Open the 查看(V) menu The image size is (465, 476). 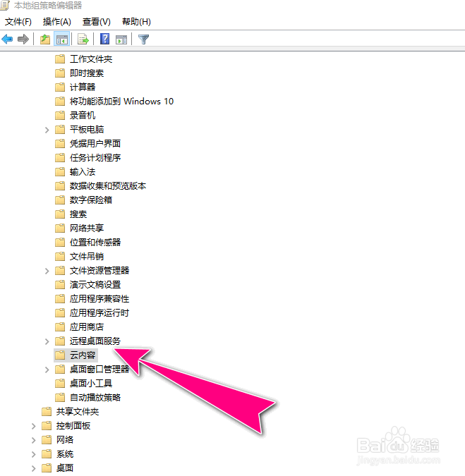pos(96,22)
